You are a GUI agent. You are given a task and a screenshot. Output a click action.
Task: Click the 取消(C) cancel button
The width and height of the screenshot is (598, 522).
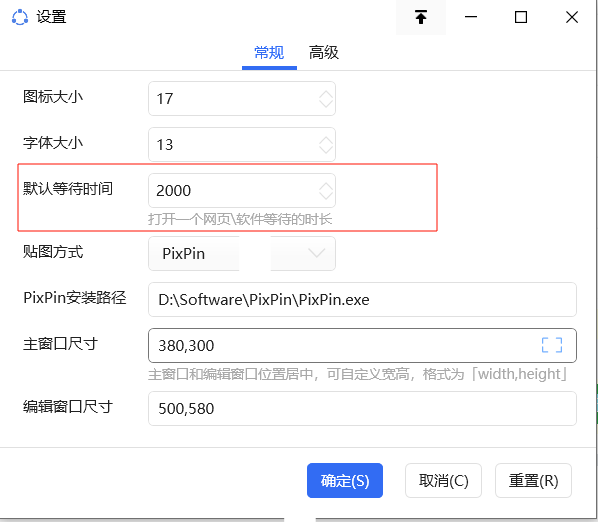tap(443, 480)
